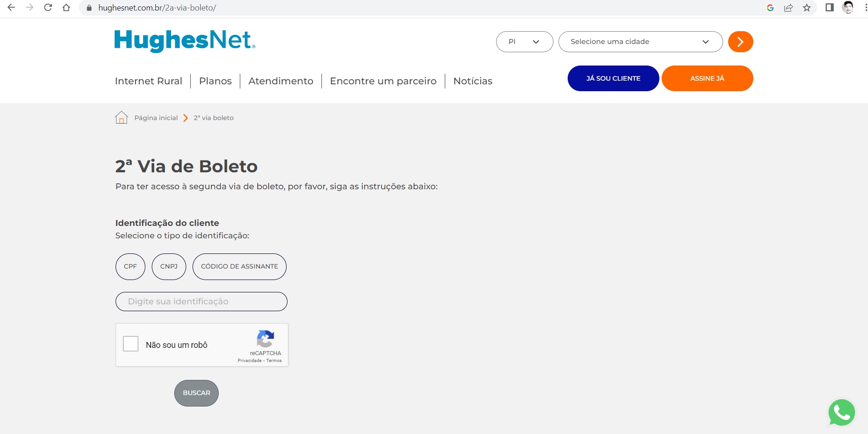
Task: View site info via the padlock icon
Action: pyautogui.click(x=89, y=8)
